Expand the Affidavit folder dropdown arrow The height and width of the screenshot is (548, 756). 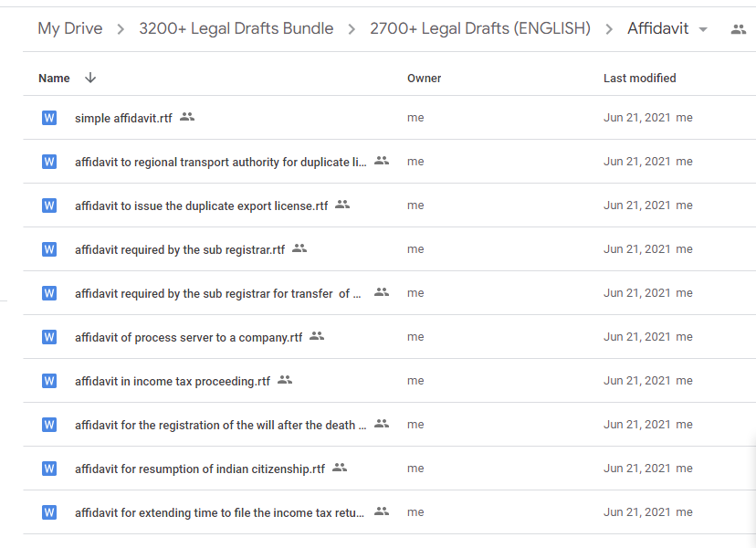[x=703, y=29]
